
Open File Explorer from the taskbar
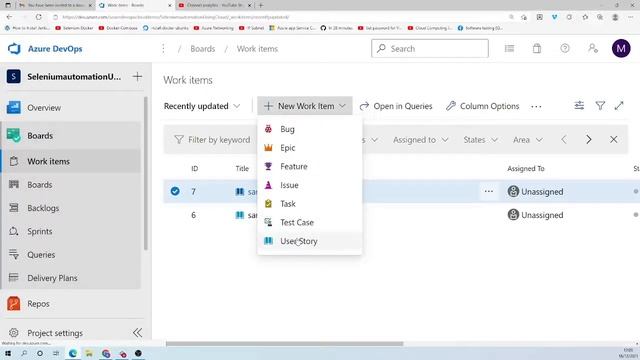pyautogui.click(x=89, y=353)
